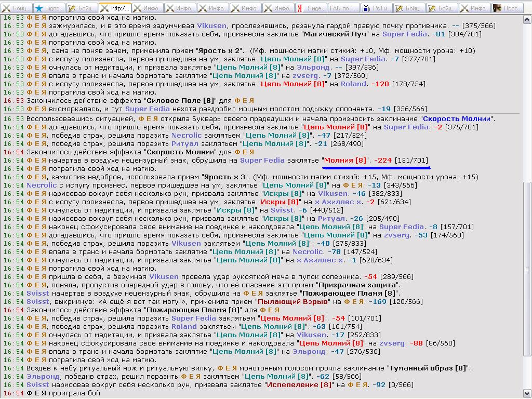
Task: Open Svisst link in the 'Испепеление [8]' line
Action: [x=37, y=385]
